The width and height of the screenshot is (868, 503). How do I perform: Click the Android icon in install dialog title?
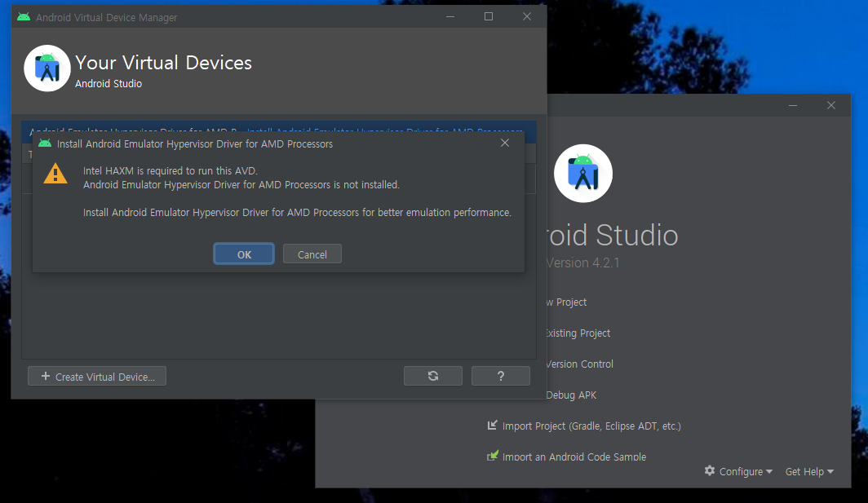pos(45,143)
